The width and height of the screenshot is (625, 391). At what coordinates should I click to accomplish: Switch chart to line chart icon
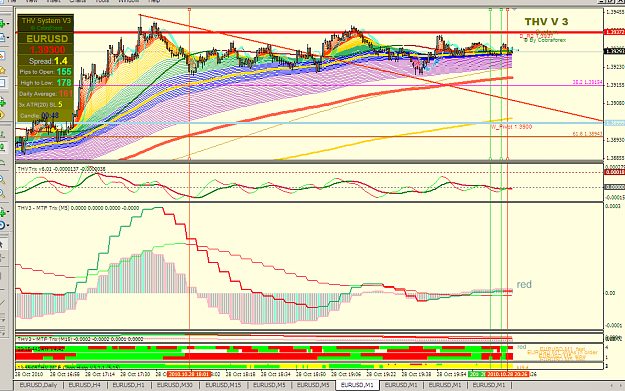(2, 162)
